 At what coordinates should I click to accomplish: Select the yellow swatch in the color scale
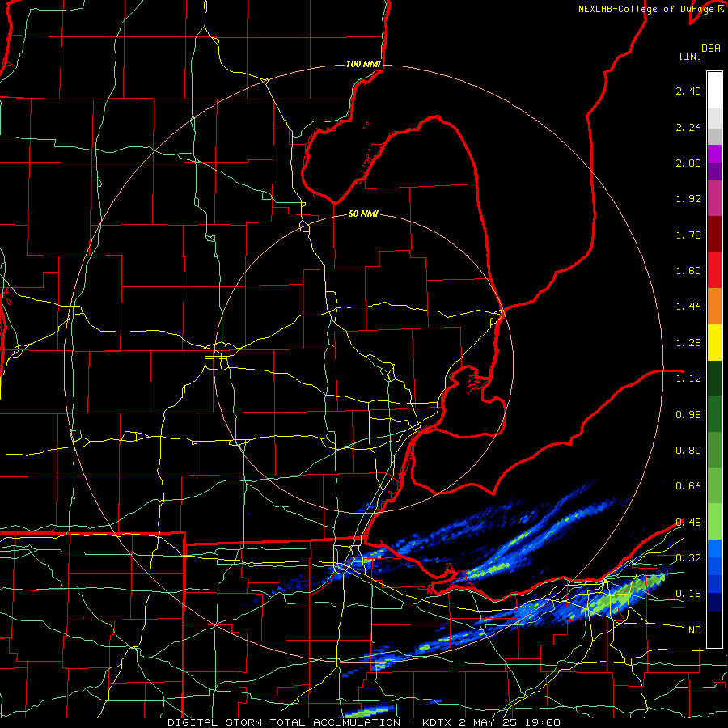pyautogui.click(x=714, y=343)
